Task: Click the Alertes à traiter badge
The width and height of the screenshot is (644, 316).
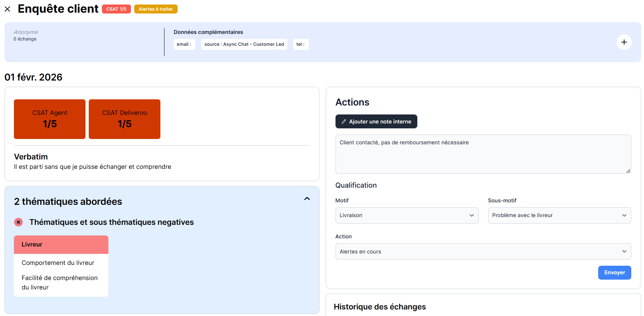Action: pos(155,9)
